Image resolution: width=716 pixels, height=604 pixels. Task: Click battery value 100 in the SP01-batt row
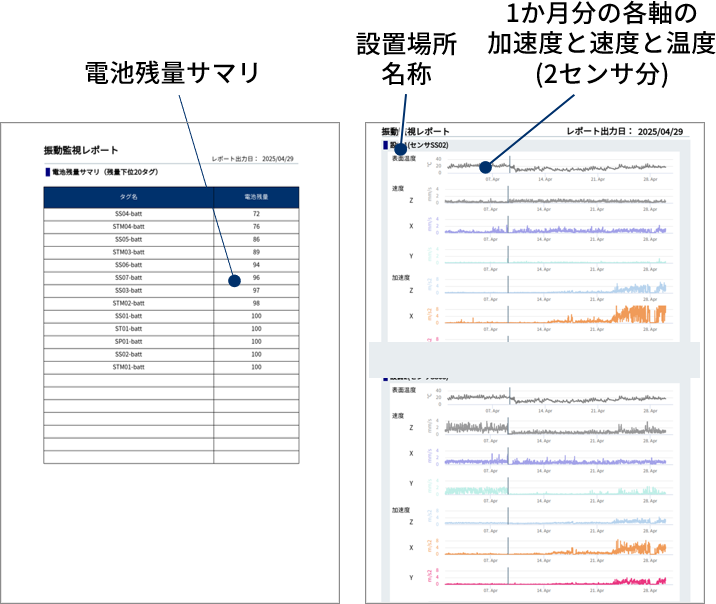tap(256, 341)
